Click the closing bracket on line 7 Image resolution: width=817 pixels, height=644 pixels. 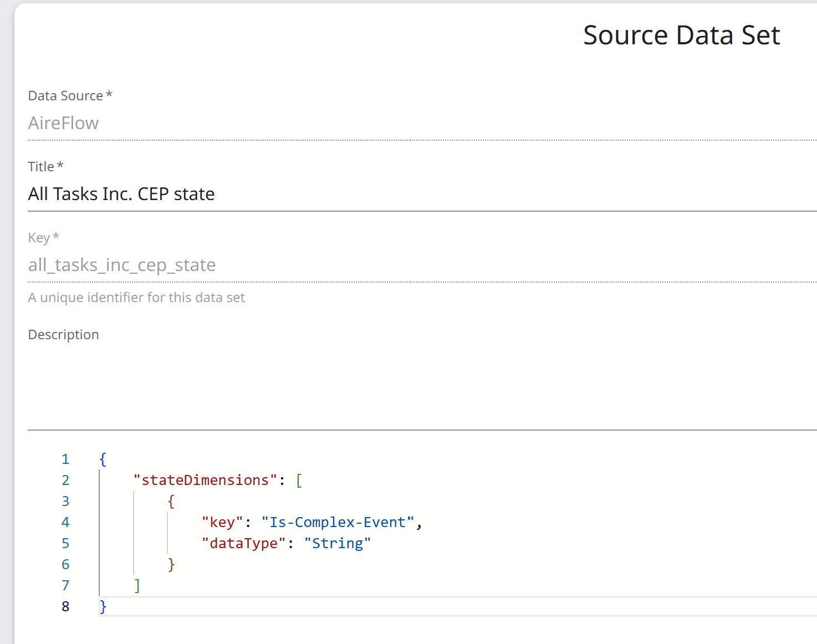tap(137, 585)
